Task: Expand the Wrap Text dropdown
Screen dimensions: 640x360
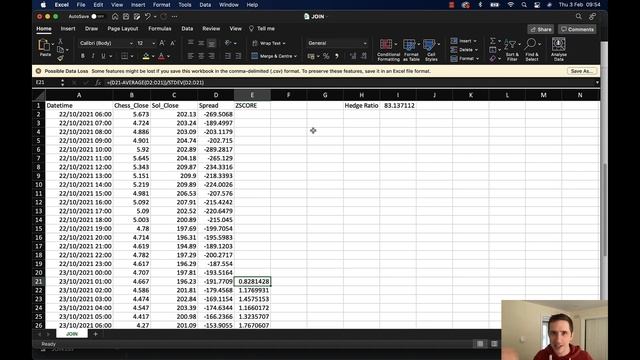Action: click(284, 43)
